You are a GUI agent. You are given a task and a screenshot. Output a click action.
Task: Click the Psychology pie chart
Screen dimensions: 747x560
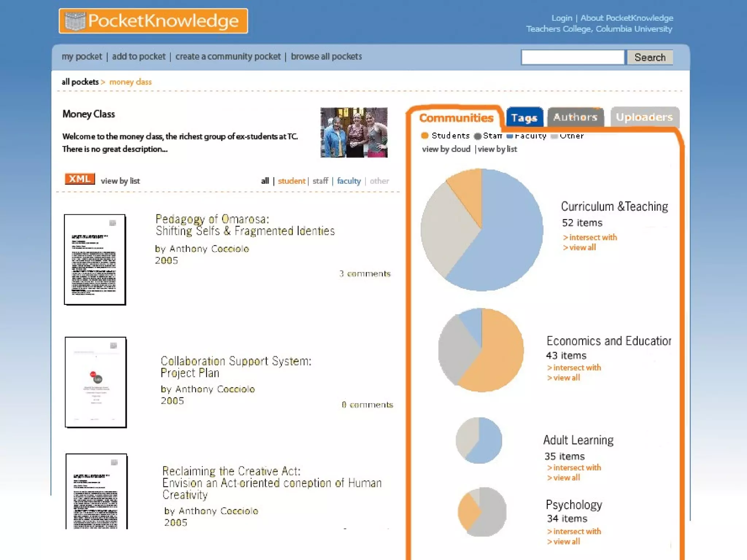pos(482,512)
